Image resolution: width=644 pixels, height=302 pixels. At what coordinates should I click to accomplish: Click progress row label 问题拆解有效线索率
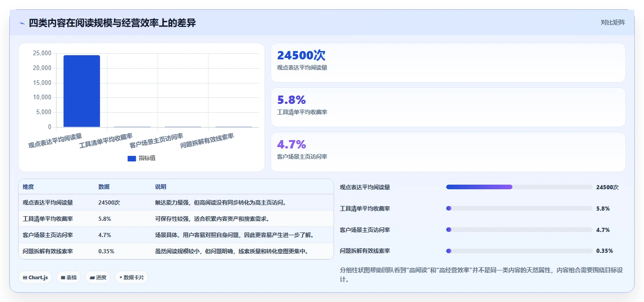pos(365,251)
